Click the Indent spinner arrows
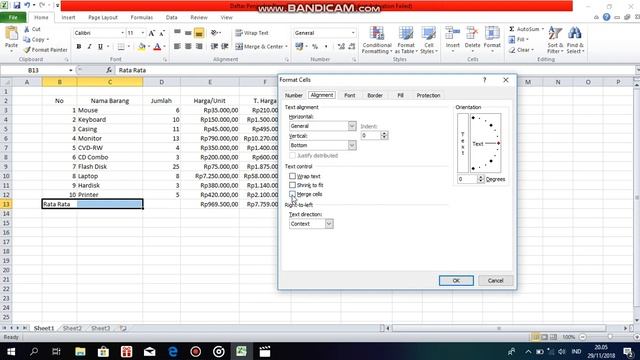Screen dimensions: 640x360 [x=384, y=135]
